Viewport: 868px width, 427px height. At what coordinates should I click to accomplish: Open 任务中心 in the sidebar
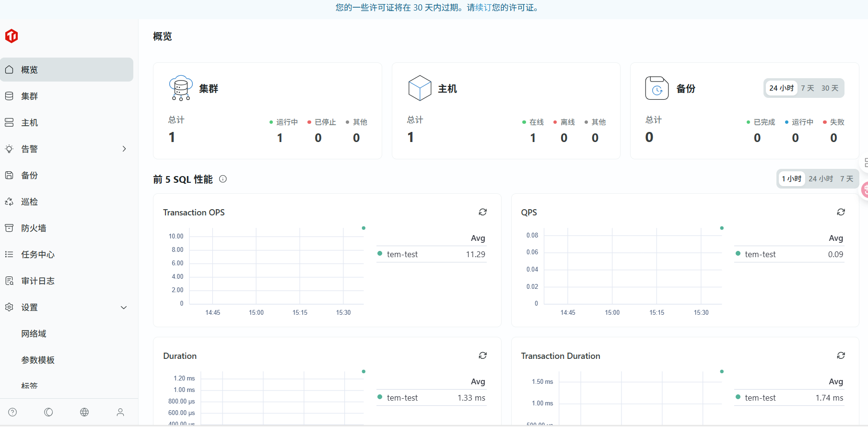tap(67, 254)
